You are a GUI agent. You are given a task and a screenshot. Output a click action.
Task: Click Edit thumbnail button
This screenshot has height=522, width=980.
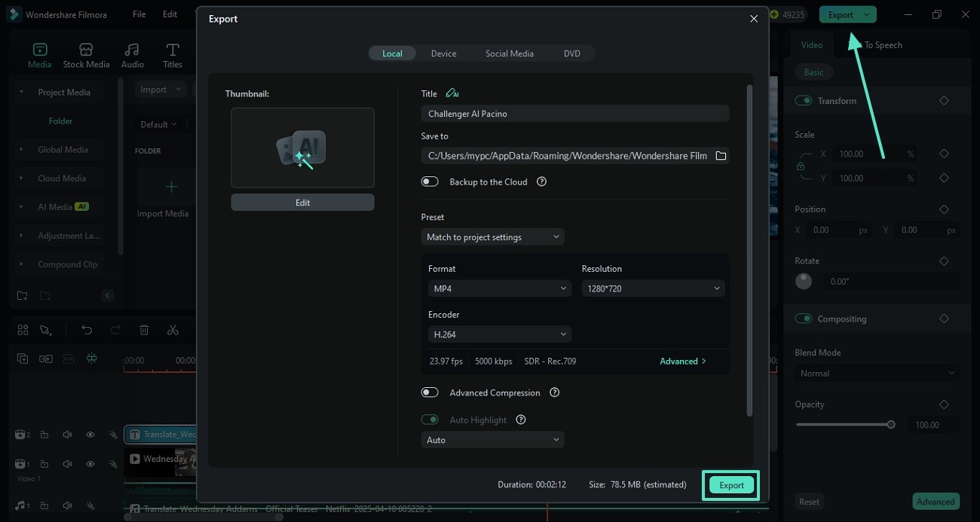click(302, 203)
